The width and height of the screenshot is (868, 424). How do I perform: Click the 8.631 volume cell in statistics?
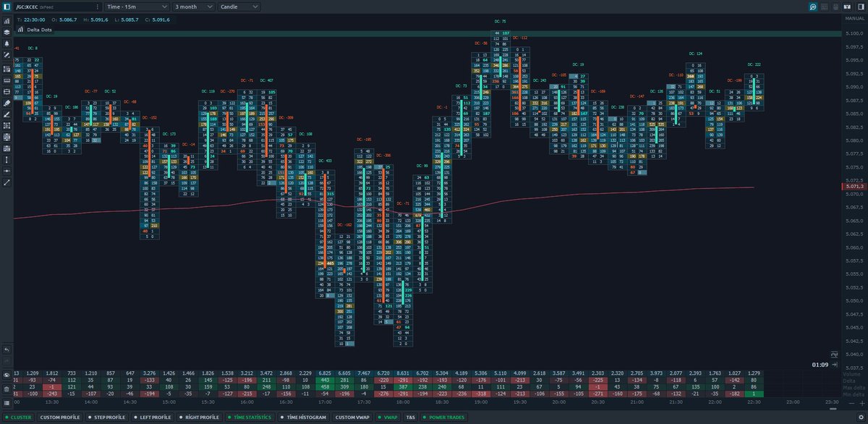(403, 372)
